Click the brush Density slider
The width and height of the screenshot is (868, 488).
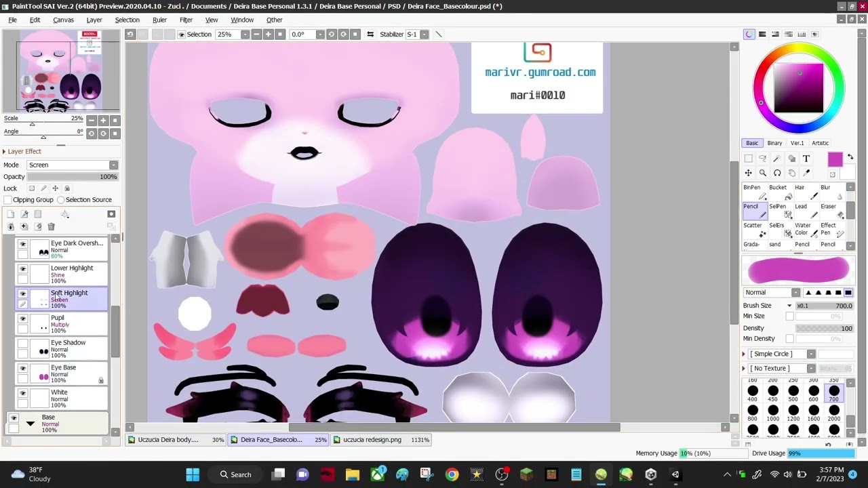point(825,329)
